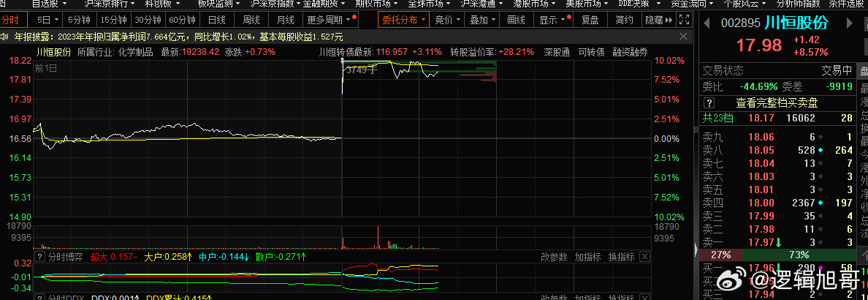Click the 前1日 label on chart
The height and width of the screenshot is (300, 868).
pos(45,68)
